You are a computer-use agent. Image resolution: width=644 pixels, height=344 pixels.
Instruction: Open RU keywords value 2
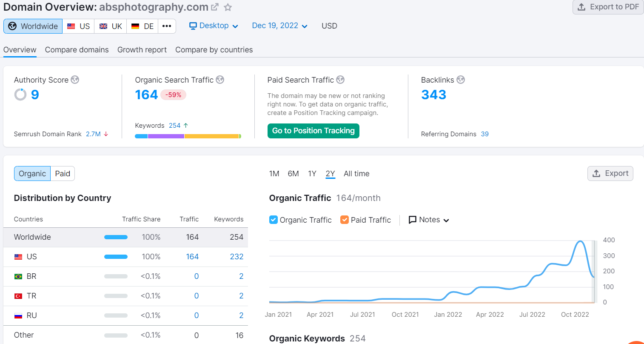point(241,315)
